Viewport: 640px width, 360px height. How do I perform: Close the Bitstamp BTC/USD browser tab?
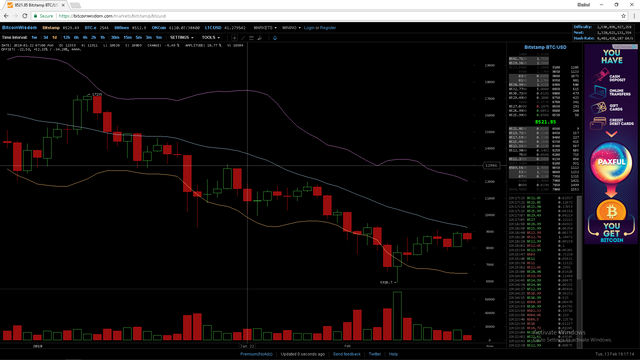(x=63, y=5)
